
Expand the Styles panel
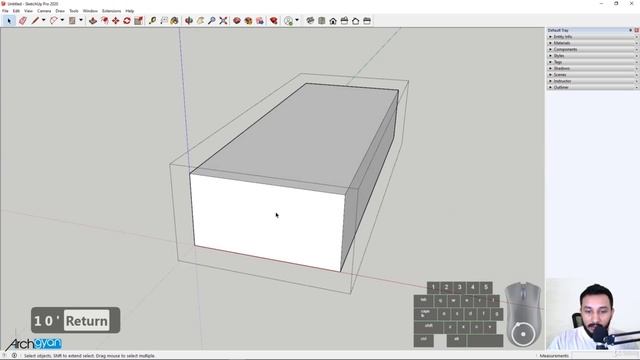591,56
